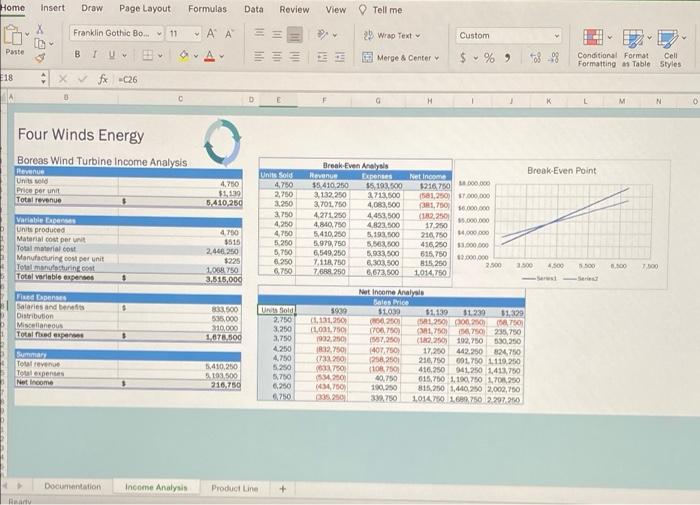Image resolution: width=700 pixels, height=505 pixels.
Task: Select the Format Painter brush
Action: [40, 58]
